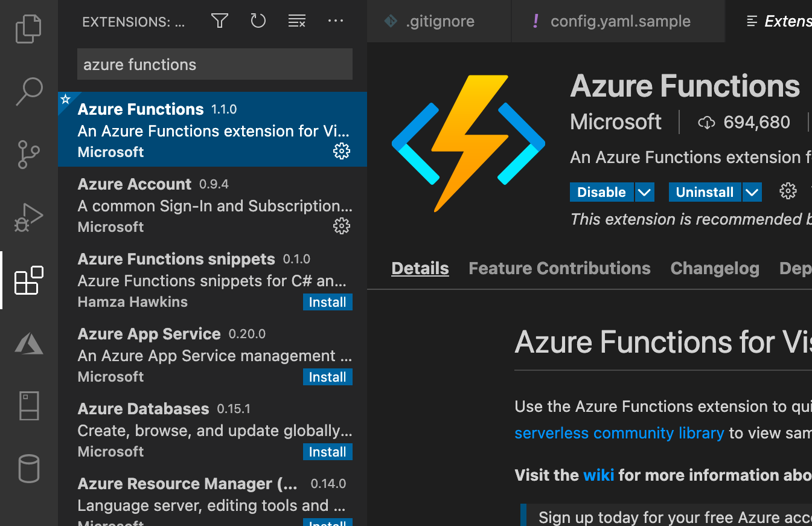
Task: Click the filter extensions funnel icon
Action: pos(220,22)
